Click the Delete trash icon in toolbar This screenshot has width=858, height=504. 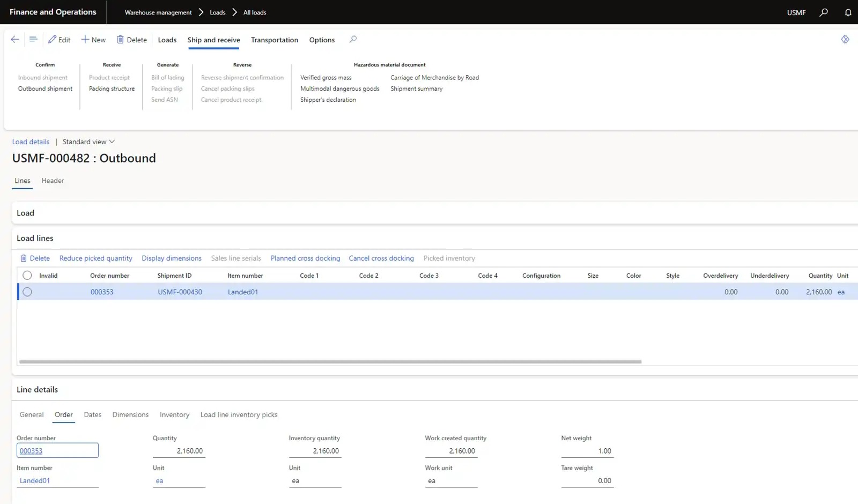click(121, 40)
